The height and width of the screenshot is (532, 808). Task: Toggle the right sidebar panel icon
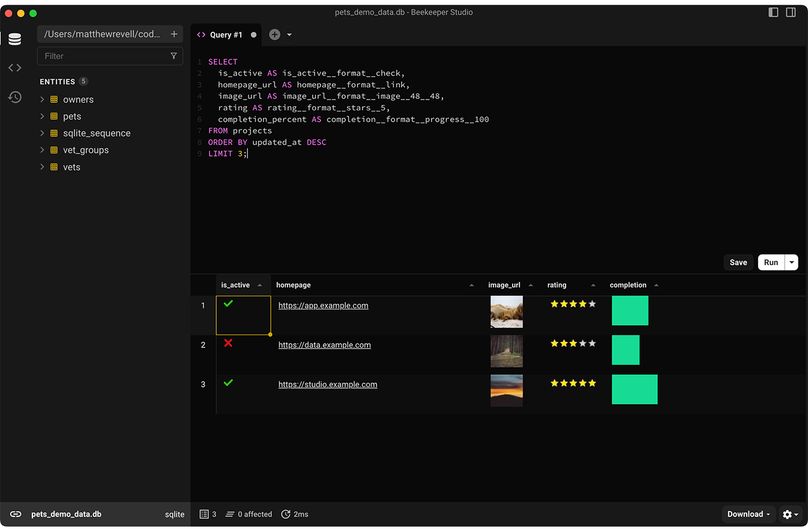[791, 12]
